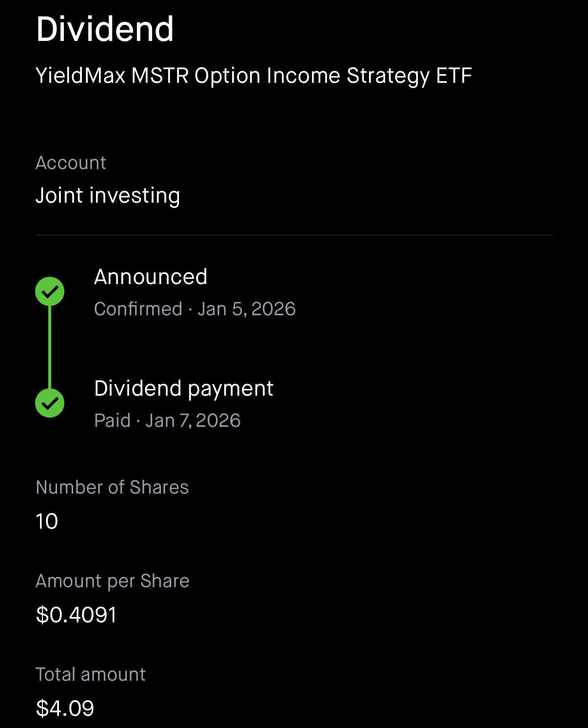Tap the Account label
This screenshot has width=588, height=728.
(71, 163)
